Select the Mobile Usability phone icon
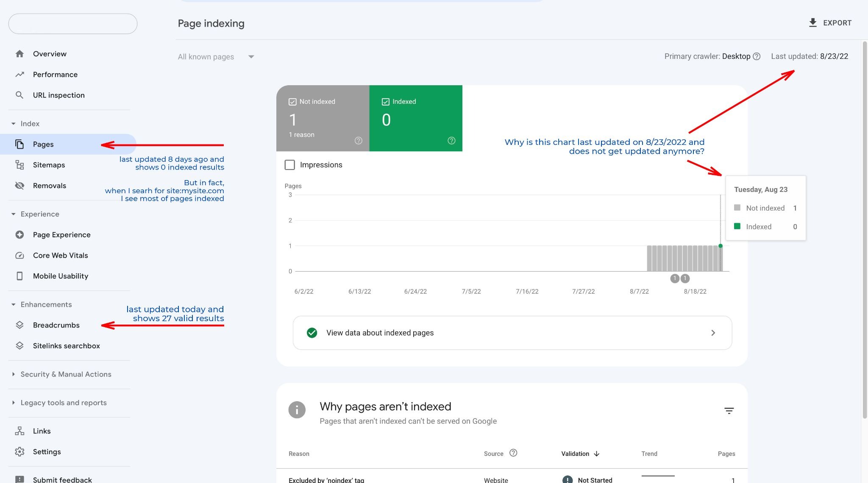The width and height of the screenshot is (868, 483). pos(19,276)
